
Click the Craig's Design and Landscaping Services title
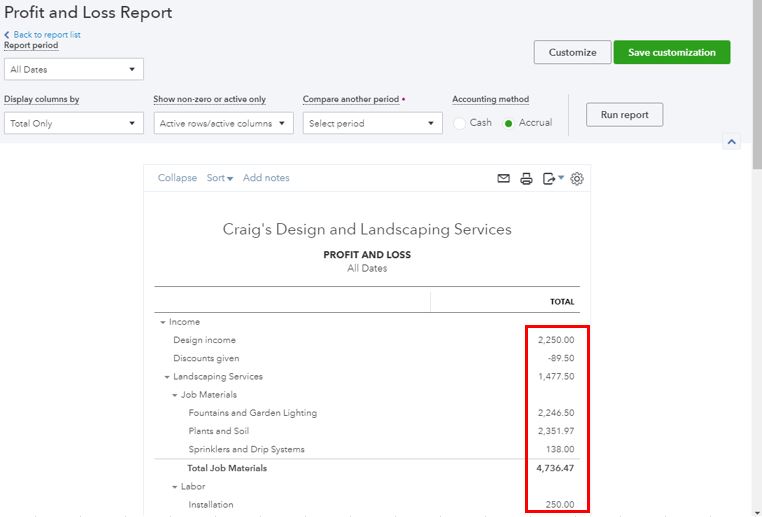click(x=367, y=229)
